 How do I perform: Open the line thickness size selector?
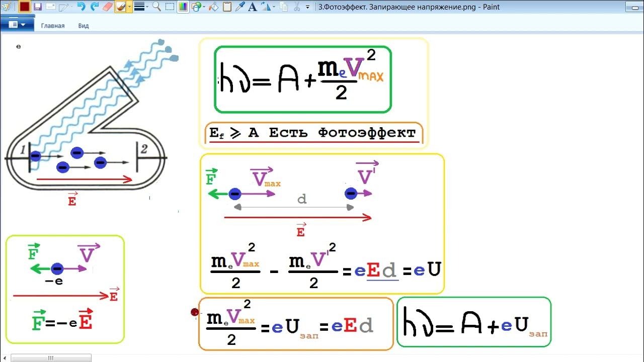(x=139, y=7)
